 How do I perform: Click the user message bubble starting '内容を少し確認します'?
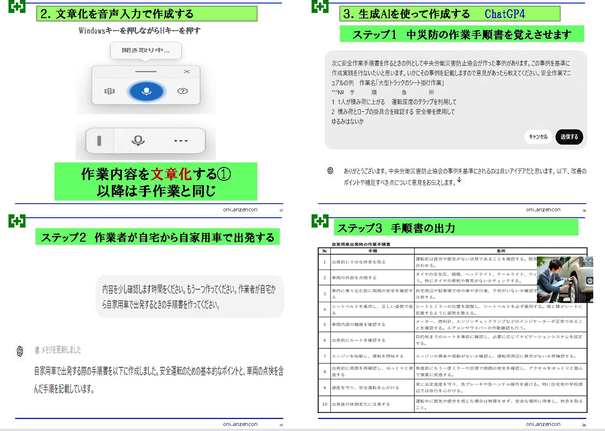(189, 296)
